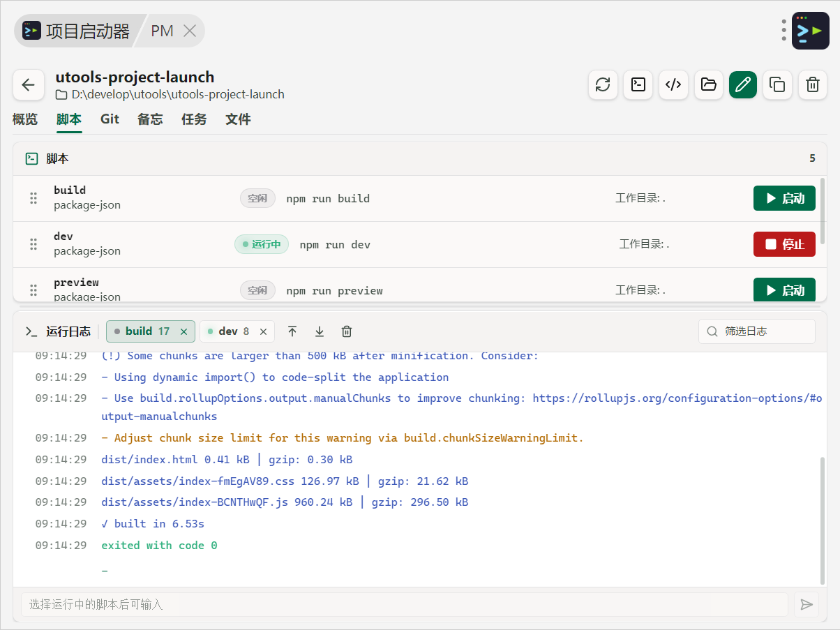Grab the drag handle of dev script

point(33,244)
